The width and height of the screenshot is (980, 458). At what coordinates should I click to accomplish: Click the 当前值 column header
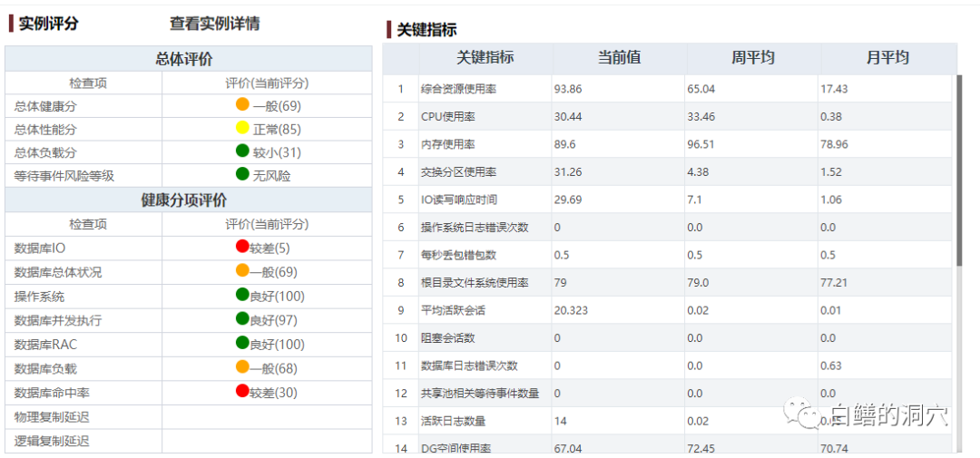tap(619, 58)
